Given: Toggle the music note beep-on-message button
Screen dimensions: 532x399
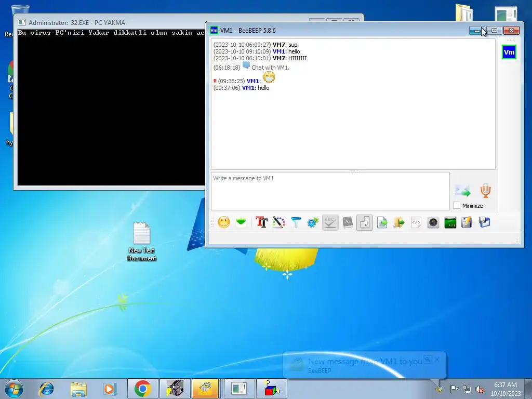Looking at the screenshot, I should pyautogui.click(x=365, y=222).
